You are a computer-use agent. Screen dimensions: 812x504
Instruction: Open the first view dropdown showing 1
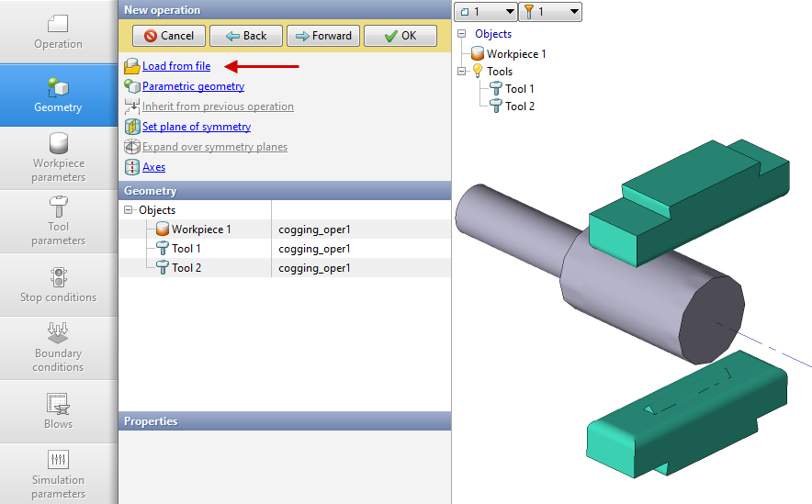[x=486, y=12]
